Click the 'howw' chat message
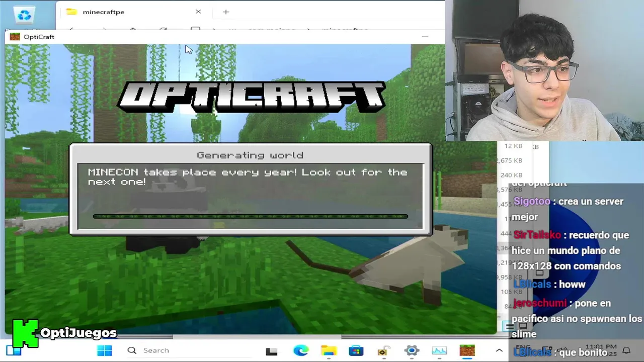This screenshot has width=644, height=362. click(x=572, y=284)
